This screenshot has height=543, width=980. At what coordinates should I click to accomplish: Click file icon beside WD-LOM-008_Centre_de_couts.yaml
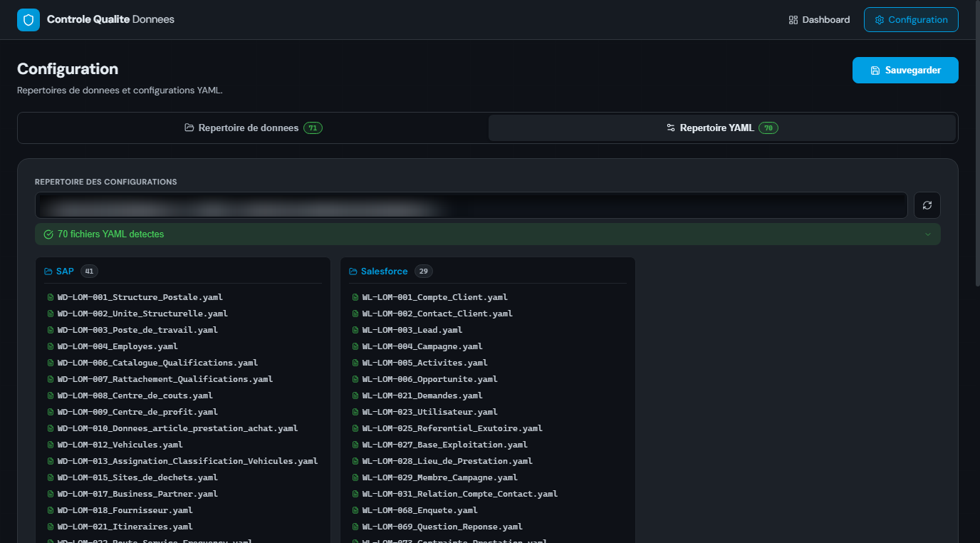(x=51, y=395)
